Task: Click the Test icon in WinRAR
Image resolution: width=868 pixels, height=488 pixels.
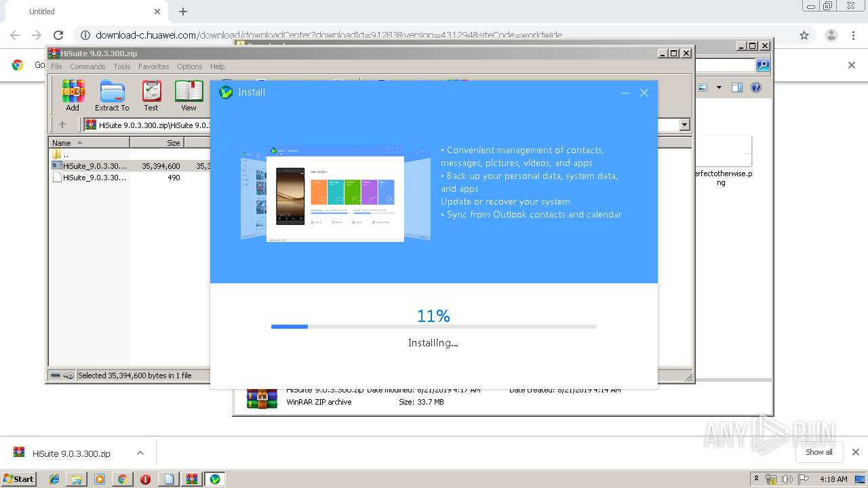Action: click(151, 96)
